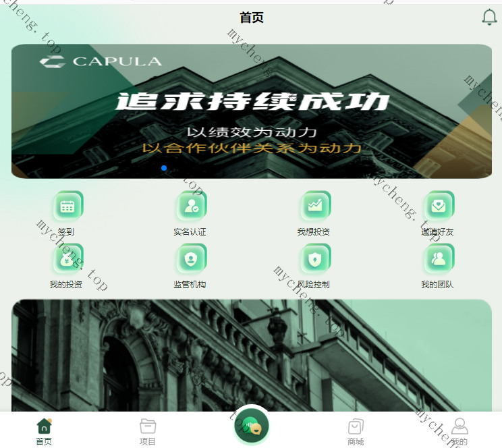Switch to the 商城 mall tab
The width and height of the screenshot is (502, 448).
356,432
